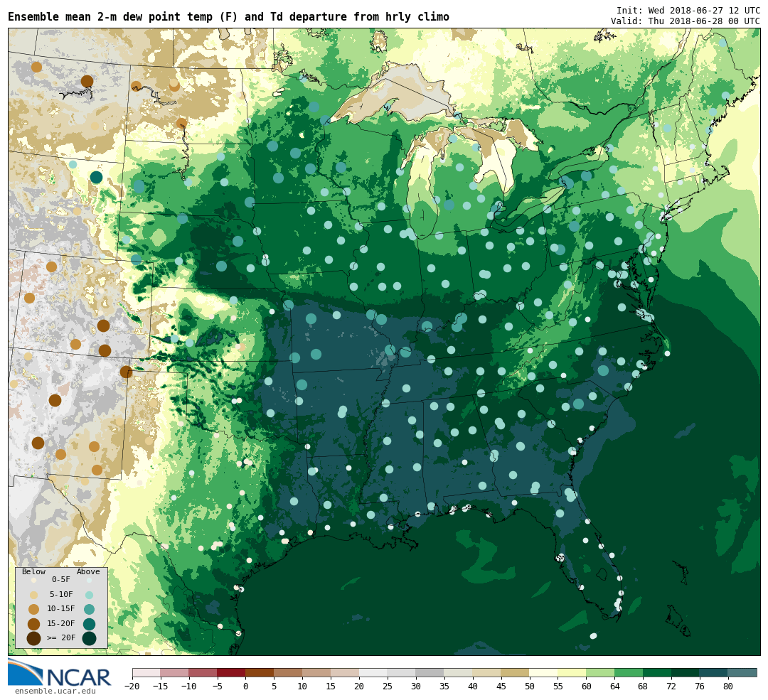Click the Above 0-5F legend dot
The height and width of the screenshot is (700, 768).
click(x=89, y=580)
